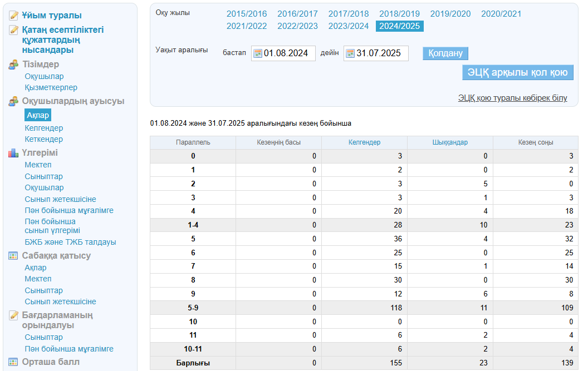Open Оқушылар under Тізімдер in sidebar

44,76
